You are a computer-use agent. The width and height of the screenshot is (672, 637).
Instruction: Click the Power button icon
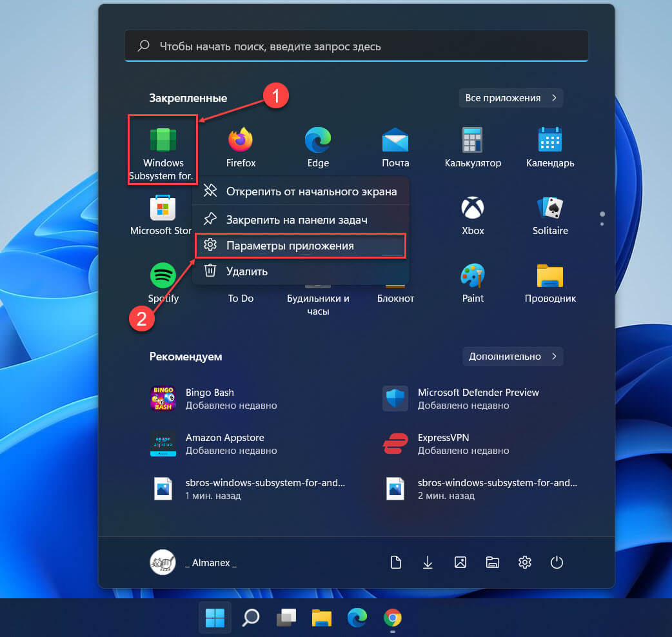coord(557,562)
